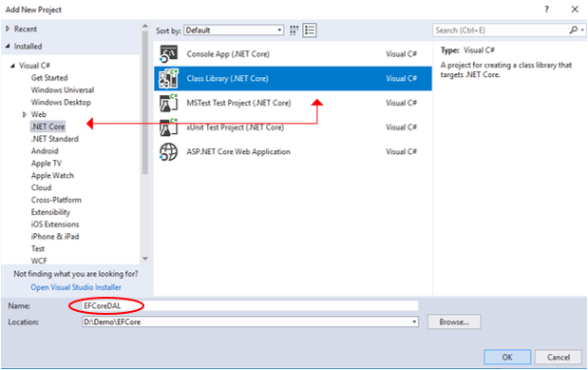
Task: Select Windows Universal category
Action: pos(63,90)
